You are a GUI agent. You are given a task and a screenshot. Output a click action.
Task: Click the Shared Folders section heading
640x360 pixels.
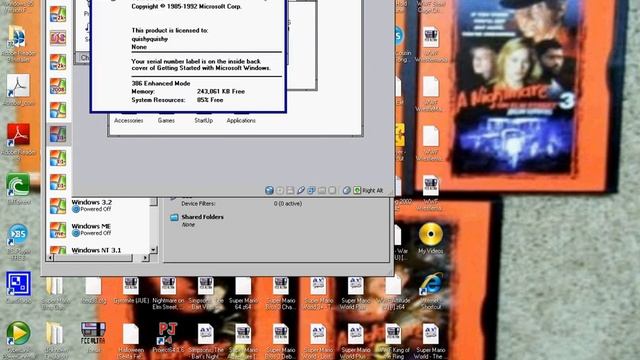pyautogui.click(x=202, y=217)
